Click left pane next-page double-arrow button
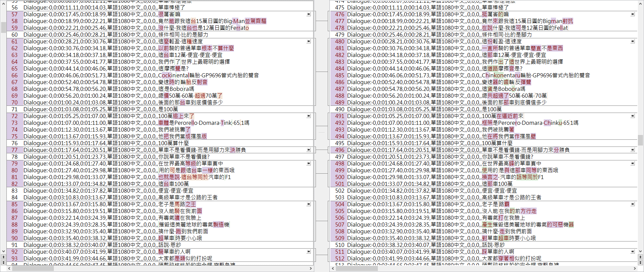This screenshot has width=644, height=272. 3,263
